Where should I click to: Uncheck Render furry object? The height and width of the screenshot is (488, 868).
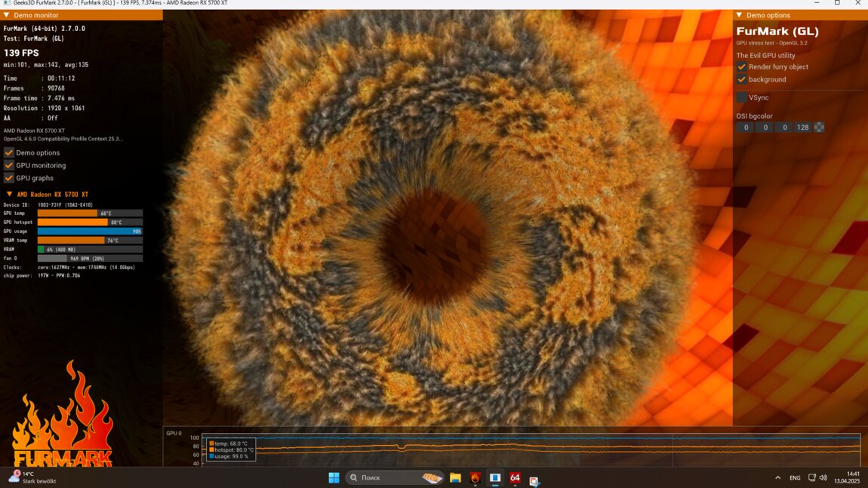click(x=742, y=67)
